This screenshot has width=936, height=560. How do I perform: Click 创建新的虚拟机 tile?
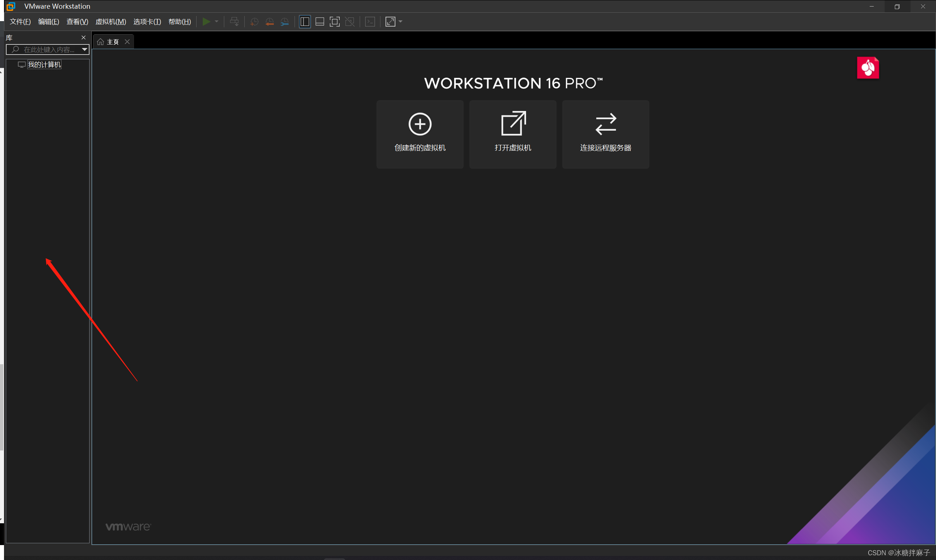pos(420,134)
